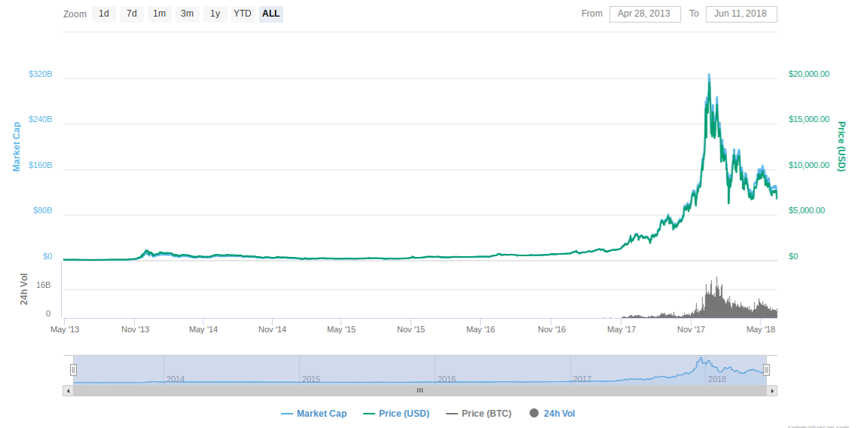Switch zoom to 1y
This screenshot has height=428, width=868.
point(215,14)
